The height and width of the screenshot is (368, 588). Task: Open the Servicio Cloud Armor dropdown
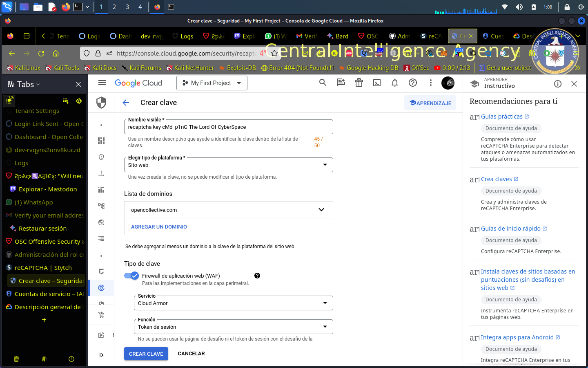click(233, 303)
